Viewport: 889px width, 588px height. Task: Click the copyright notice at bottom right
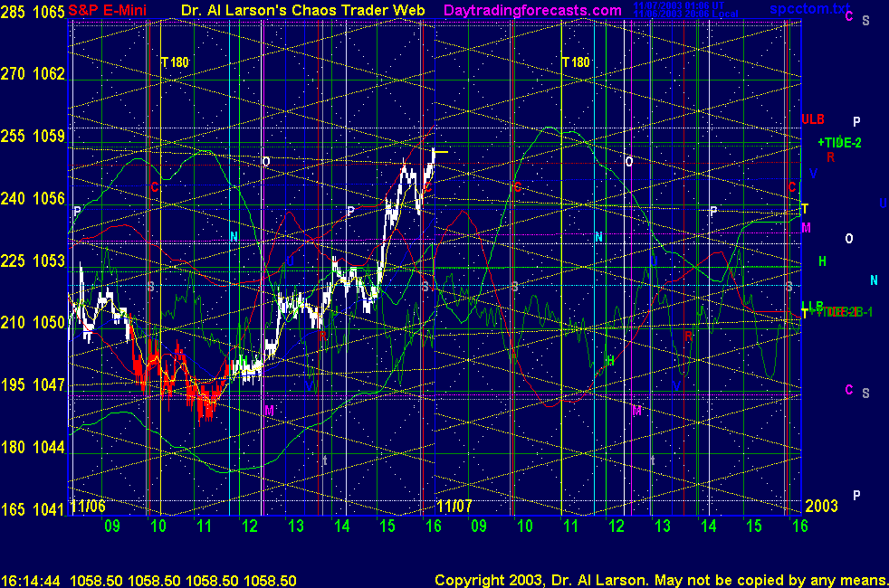(661, 580)
